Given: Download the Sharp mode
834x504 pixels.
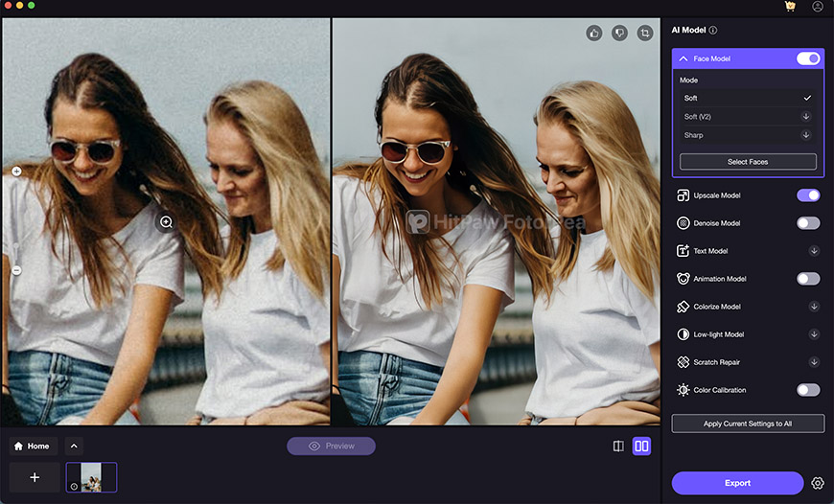Looking at the screenshot, I should (x=806, y=135).
